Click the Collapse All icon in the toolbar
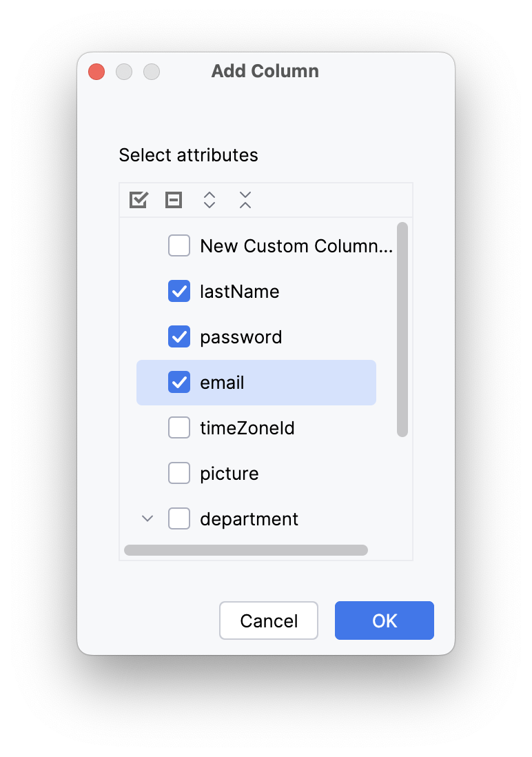This screenshot has width=532, height=757. coord(245,199)
